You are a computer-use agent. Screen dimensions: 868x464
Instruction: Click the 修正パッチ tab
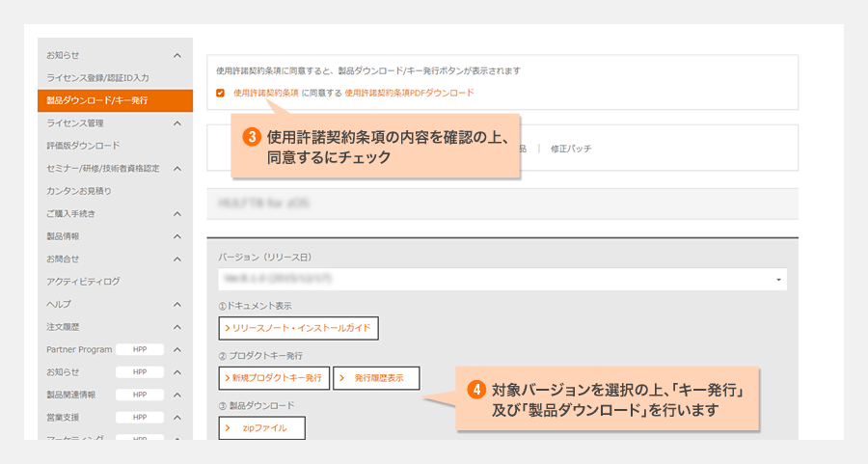pos(570,150)
